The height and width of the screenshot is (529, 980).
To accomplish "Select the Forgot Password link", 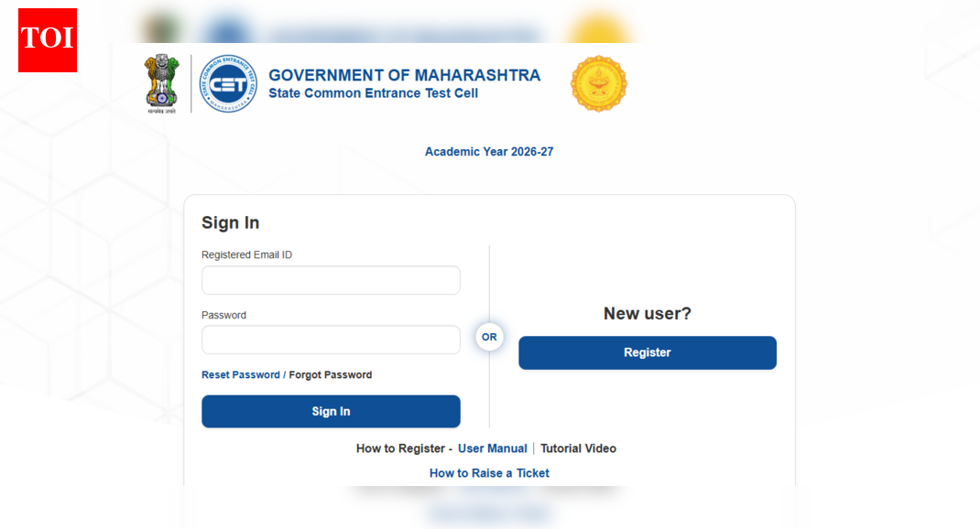I will click(331, 375).
